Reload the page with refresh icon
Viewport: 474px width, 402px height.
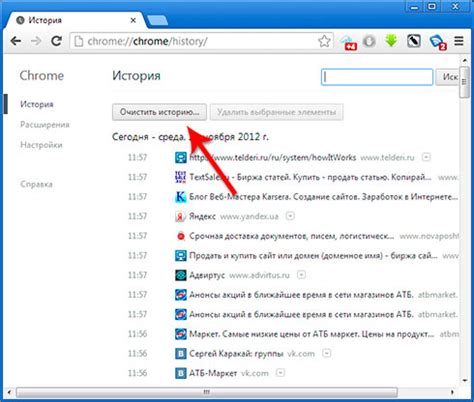pyautogui.click(x=56, y=41)
